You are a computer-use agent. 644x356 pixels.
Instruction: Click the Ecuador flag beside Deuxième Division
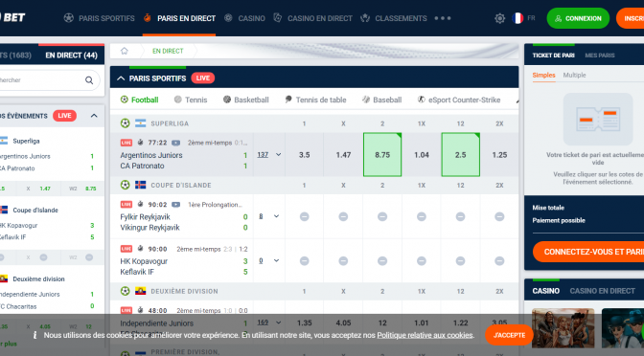(141, 291)
